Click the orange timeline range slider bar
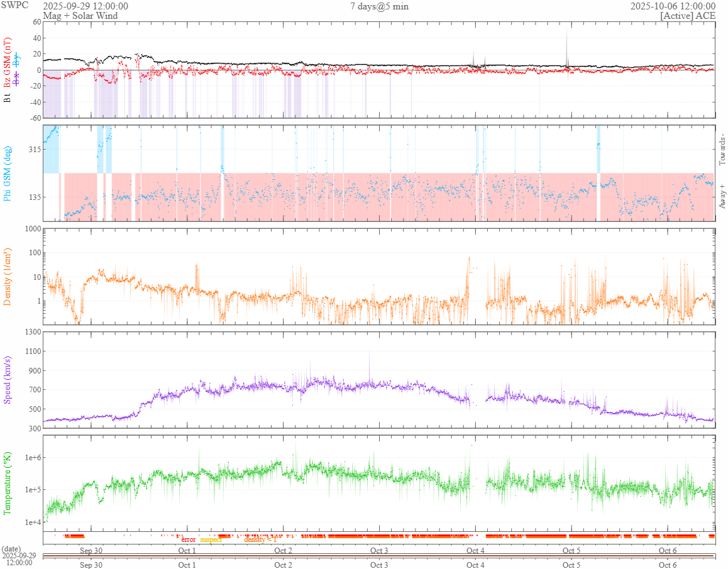Image resolution: width=728 pixels, height=569 pixels. click(x=378, y=556)
